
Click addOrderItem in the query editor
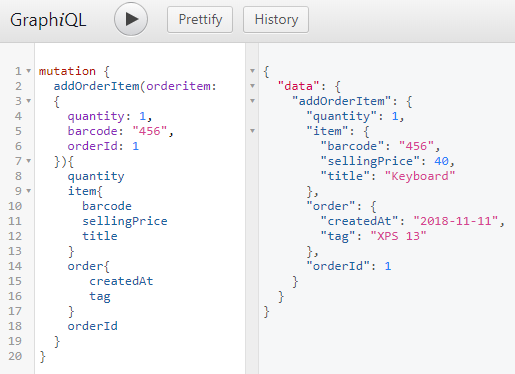96,86
